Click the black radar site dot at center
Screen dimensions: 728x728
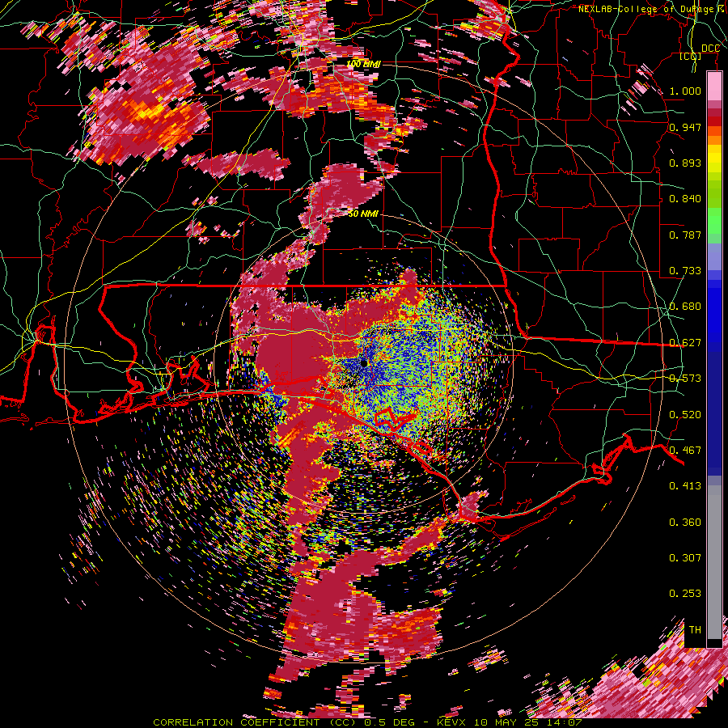click(x=363, y=363)
